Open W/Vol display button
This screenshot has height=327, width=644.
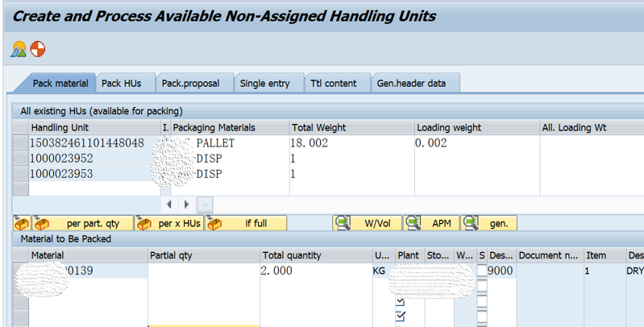coord(368,223)
